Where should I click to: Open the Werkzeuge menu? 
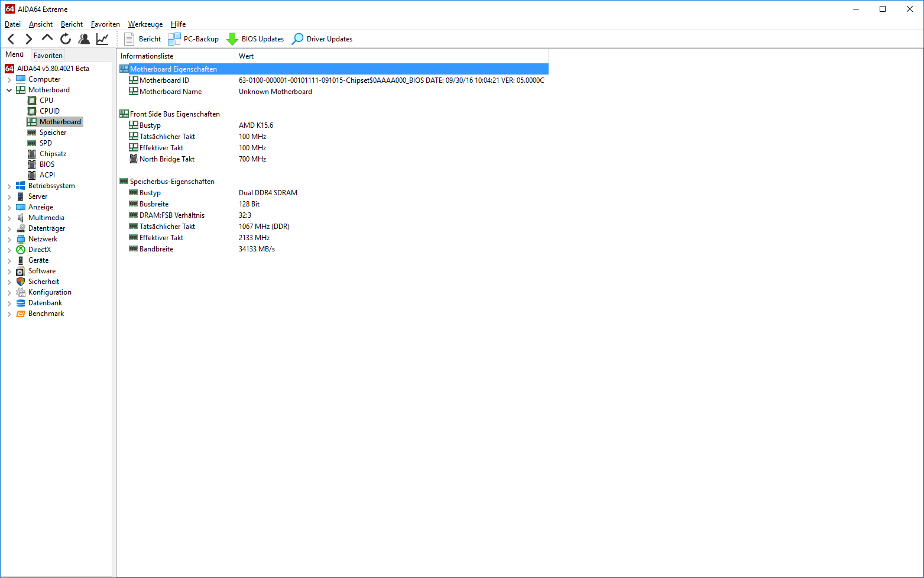click(x=145, y=24)
